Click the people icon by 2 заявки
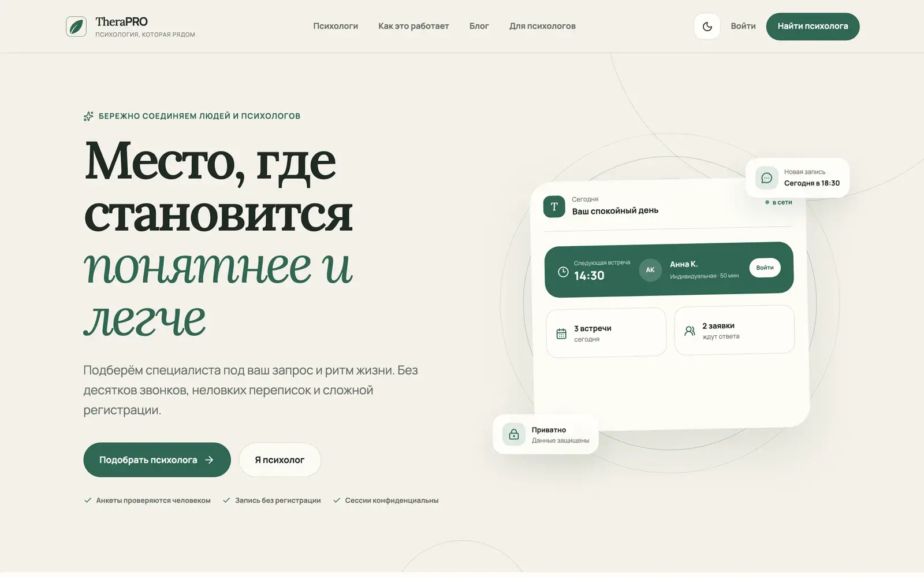Viewport: 924px width, 578px height. (x=690, y=331)
